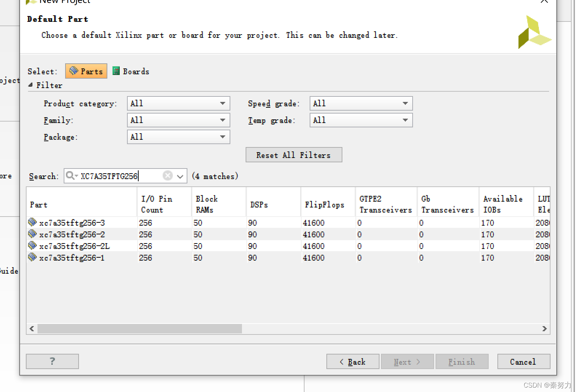This screenshot has width=576, height=392.
Task: Click Available IOBs 170 in -1 row
Action: 488,258
